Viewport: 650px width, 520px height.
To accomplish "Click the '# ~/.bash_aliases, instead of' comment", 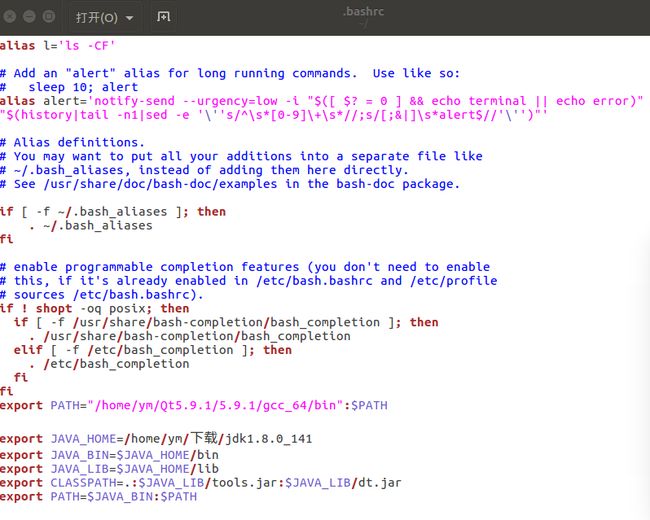I will [204, 170].
